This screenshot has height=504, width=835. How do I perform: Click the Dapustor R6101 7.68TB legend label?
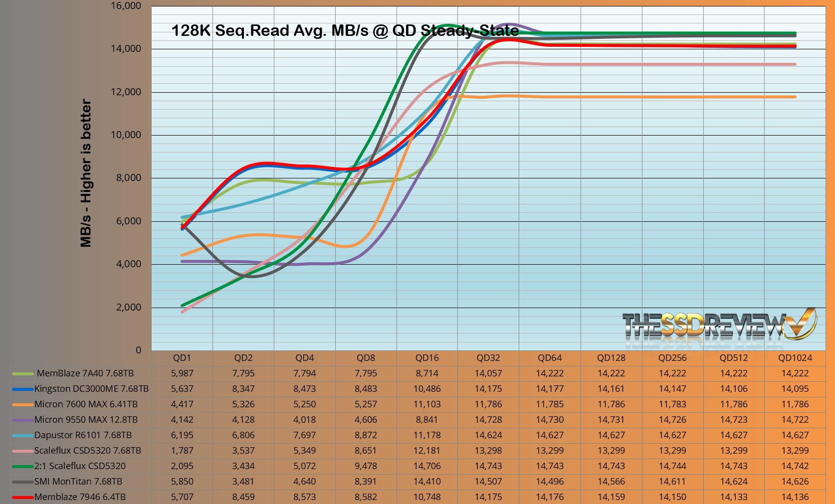point(83,435)
